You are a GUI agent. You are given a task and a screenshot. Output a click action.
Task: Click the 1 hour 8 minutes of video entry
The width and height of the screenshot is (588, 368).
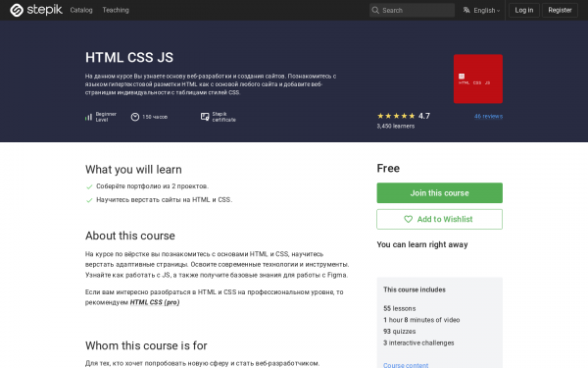pos(421,320)
